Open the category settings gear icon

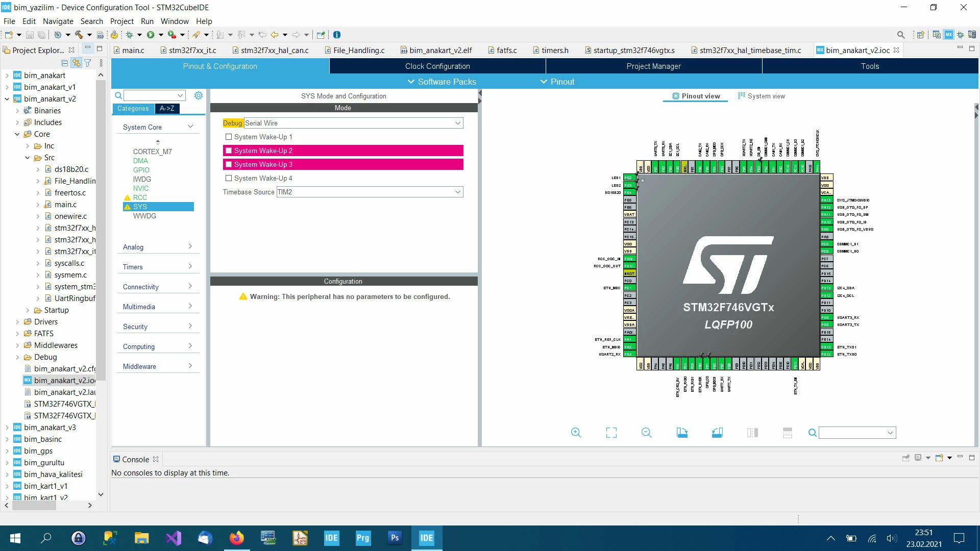(x=199, y=95)
